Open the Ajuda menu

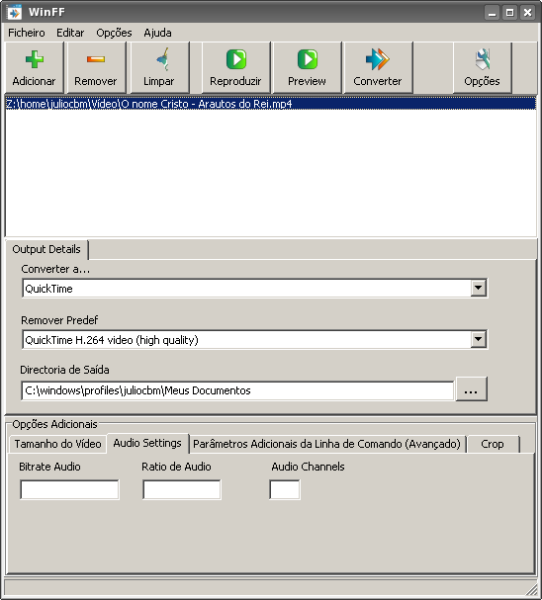(157, 33)
